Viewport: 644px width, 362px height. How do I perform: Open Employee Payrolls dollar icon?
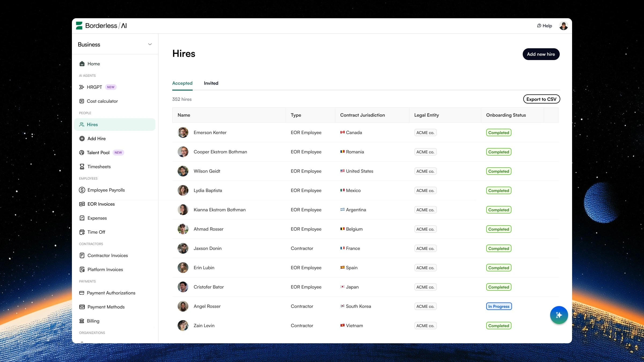point(82,190)
